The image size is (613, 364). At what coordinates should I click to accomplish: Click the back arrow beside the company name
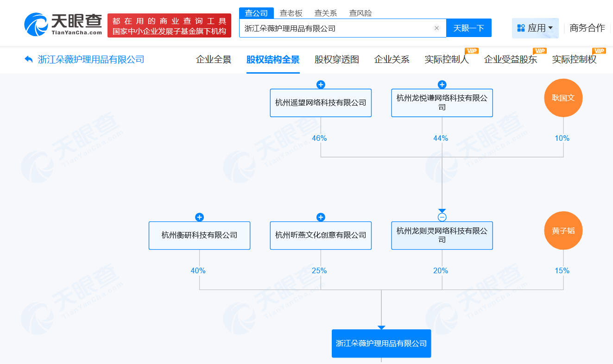pos(28,59)
